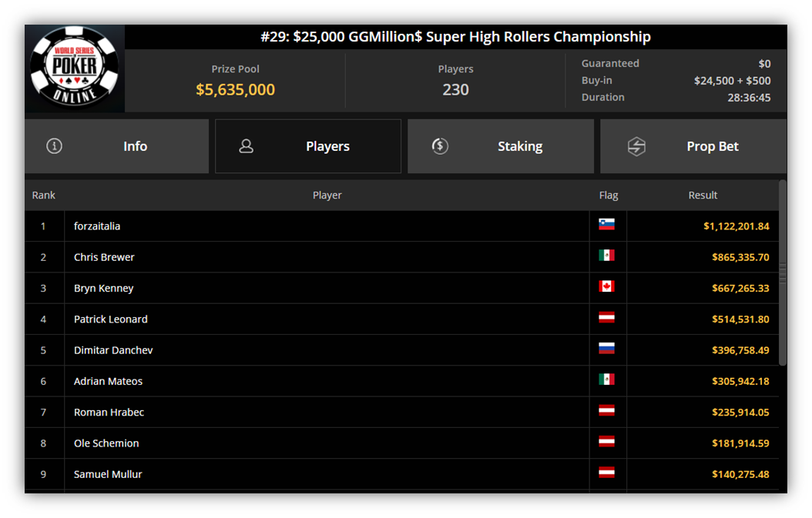The height and width of the screenshot is (518, 812).
Task: Click Chris Brewer's Mexican flag icon
Action: pos(606,255)
